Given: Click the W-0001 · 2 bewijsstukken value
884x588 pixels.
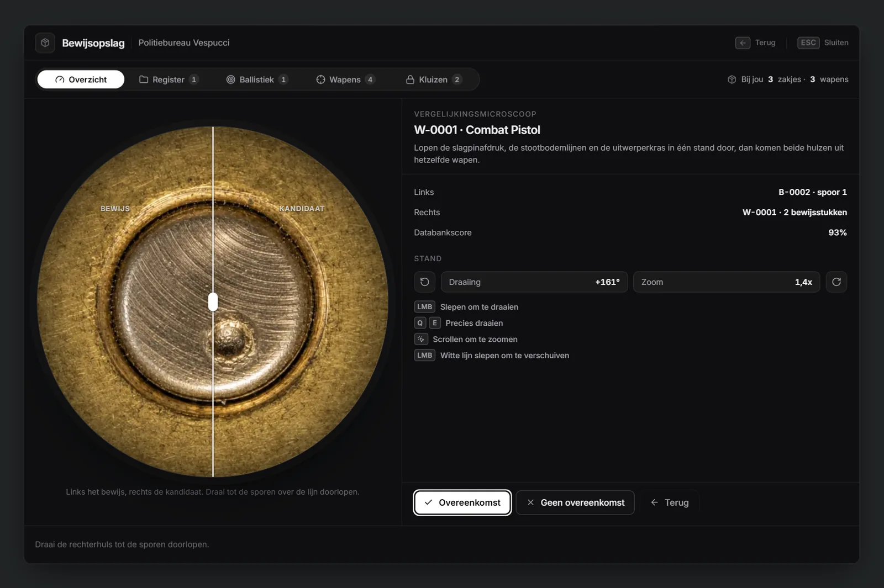Looking at the screenshot, I should [x=794, y=213].
